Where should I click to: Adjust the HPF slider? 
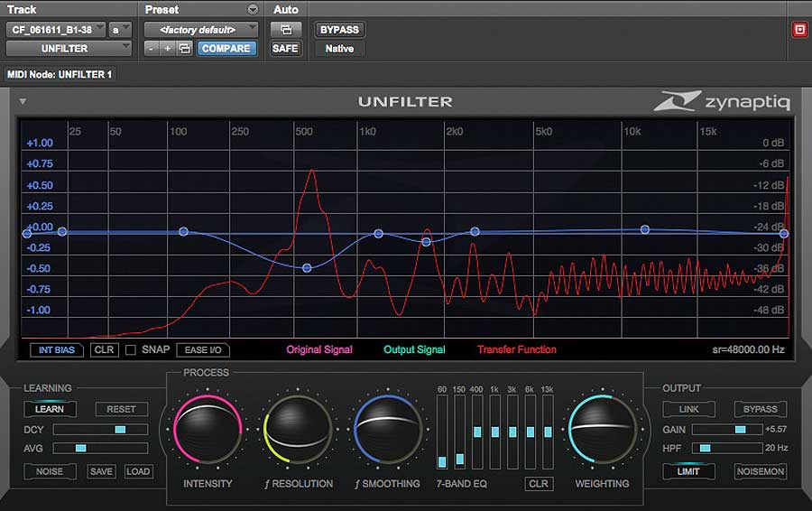tap(727, 449)
